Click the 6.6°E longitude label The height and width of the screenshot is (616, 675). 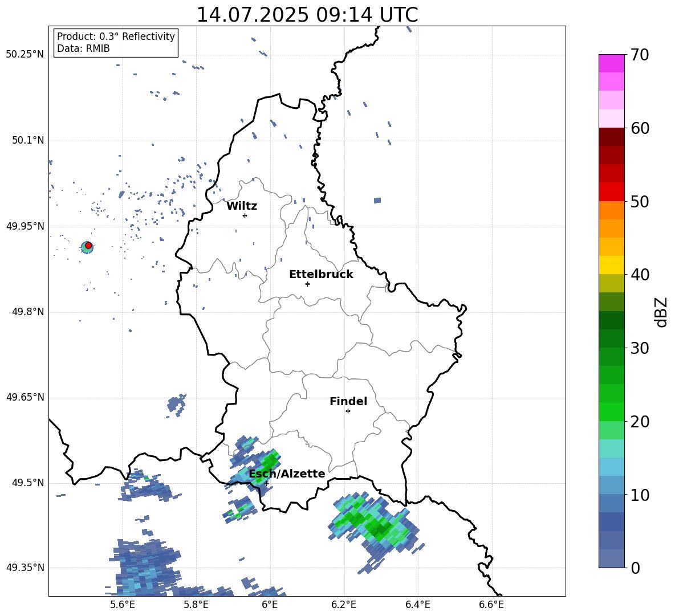pos(491,605)
